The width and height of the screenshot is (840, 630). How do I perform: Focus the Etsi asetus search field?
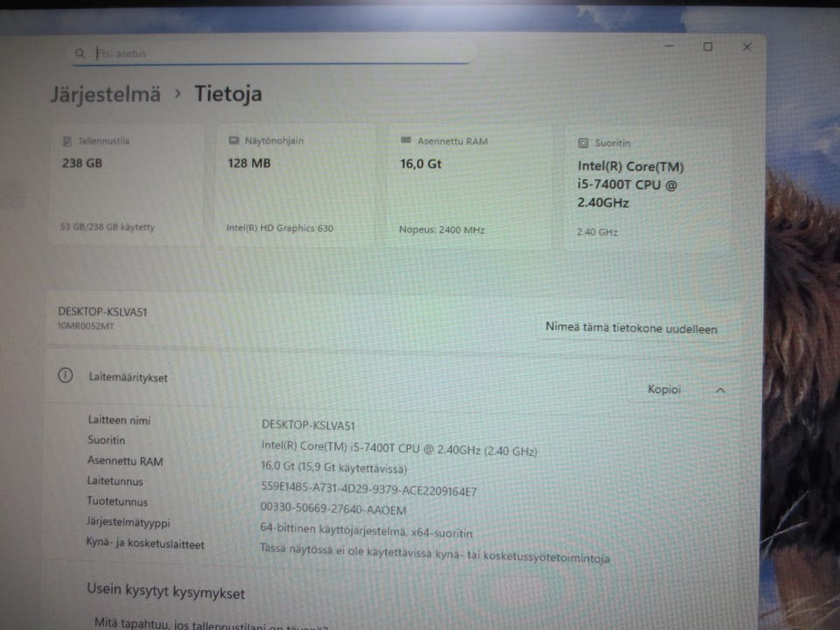273,53
